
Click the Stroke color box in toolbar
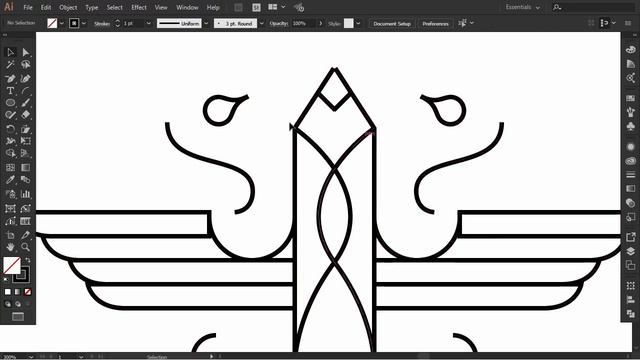tap(22, 275)
